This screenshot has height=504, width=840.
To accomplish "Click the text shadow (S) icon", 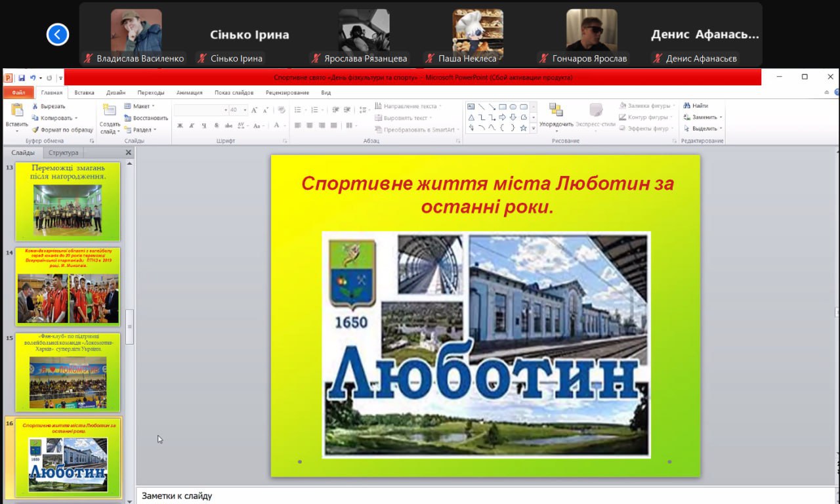I will [x=217, y=125].
